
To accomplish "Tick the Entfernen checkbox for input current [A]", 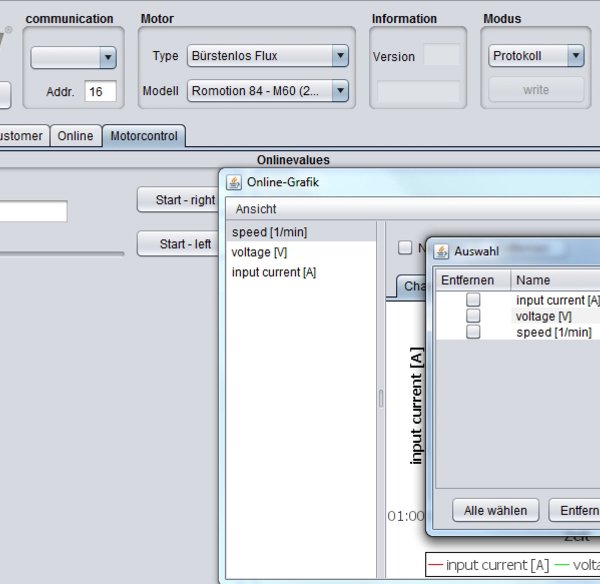I will (473, 300).
